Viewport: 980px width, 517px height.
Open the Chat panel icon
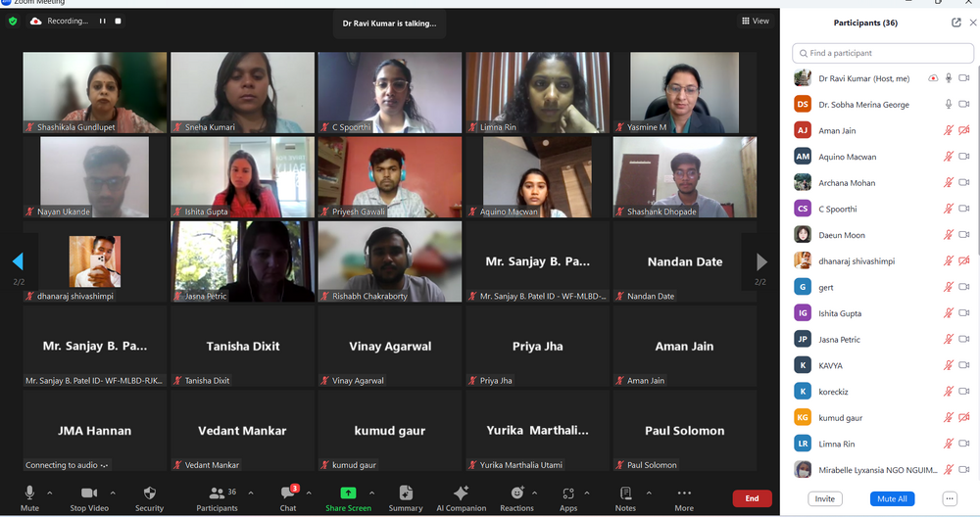[x=288, y=493]
